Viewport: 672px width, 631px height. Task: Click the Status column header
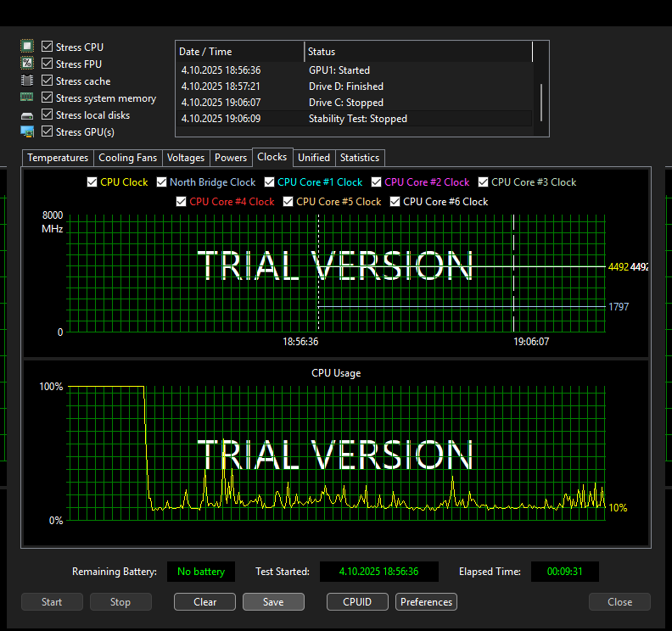point(418,52)
